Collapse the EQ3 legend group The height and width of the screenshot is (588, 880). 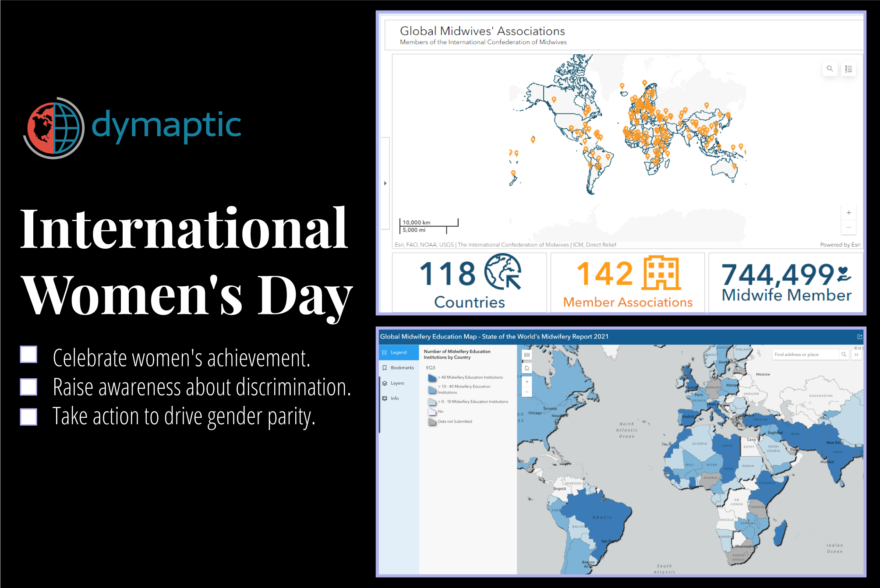(x=429, y=368)
